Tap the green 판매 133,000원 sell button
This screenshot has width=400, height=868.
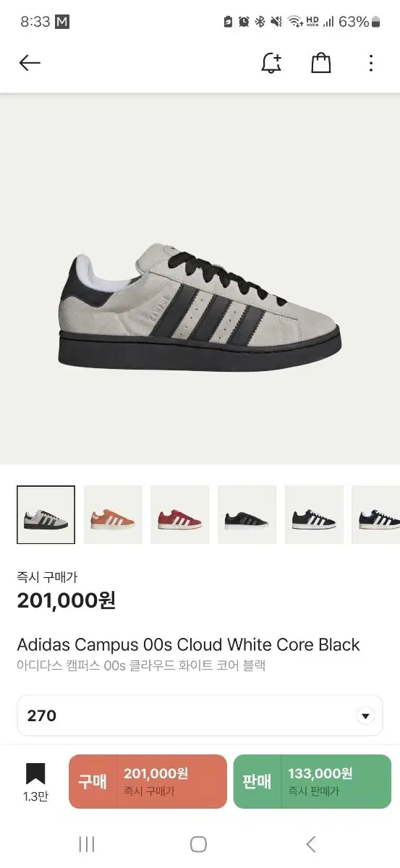[312, 781]
